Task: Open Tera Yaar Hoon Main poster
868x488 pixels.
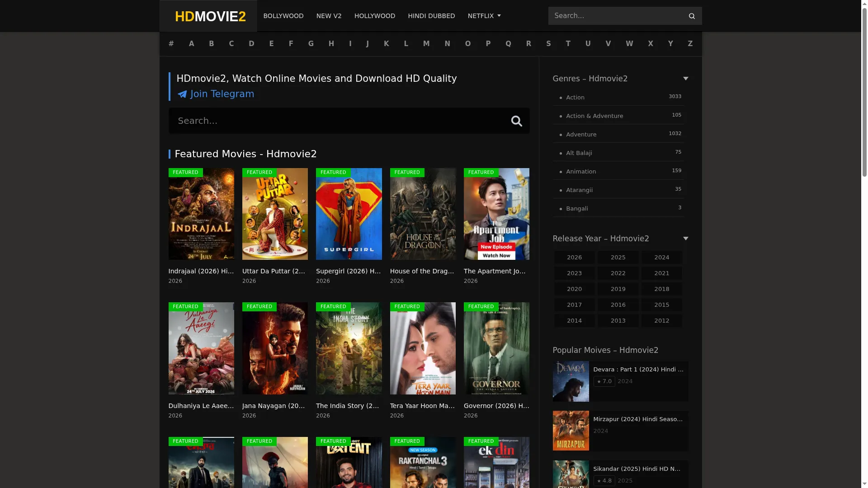Action: [423, 348]
